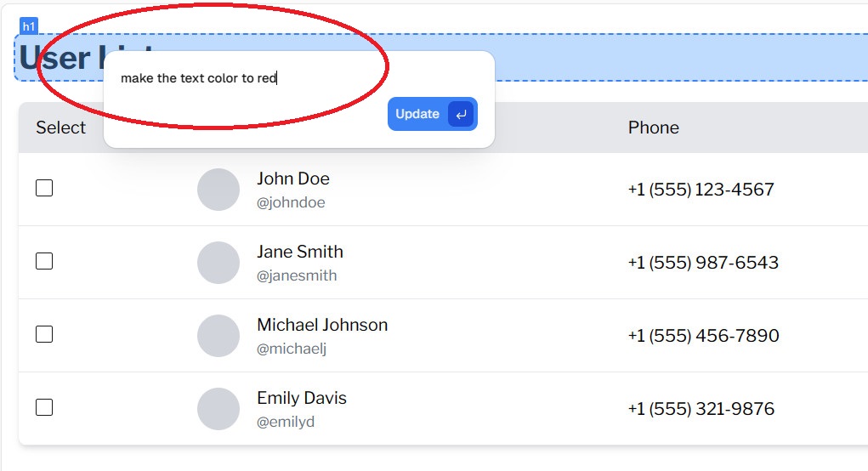Screen dimensions: 868x471
Task: Select Michael Johnson's row checkbox
Action: [44, 334]
